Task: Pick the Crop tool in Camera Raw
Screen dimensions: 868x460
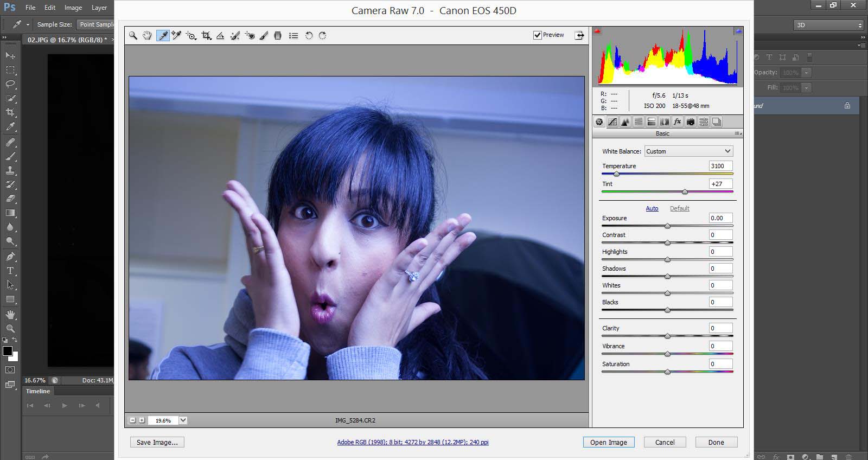Action: [206, 36]
